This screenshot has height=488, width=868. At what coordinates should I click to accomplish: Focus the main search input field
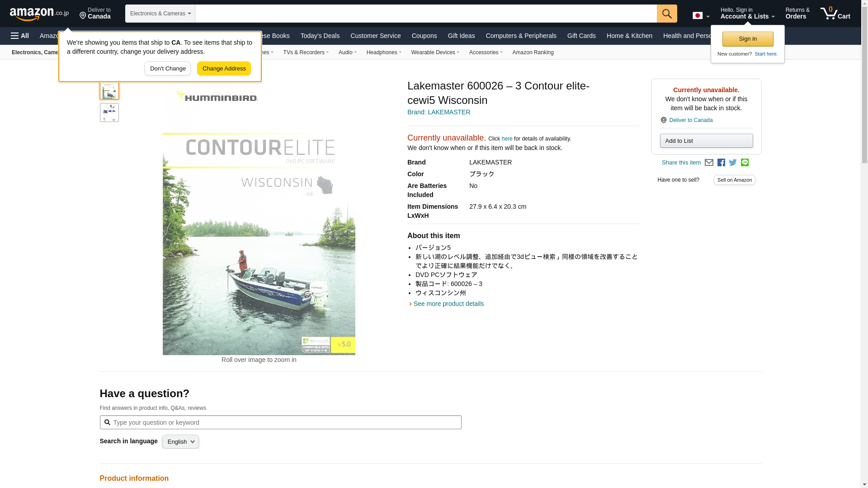point(426,14)
